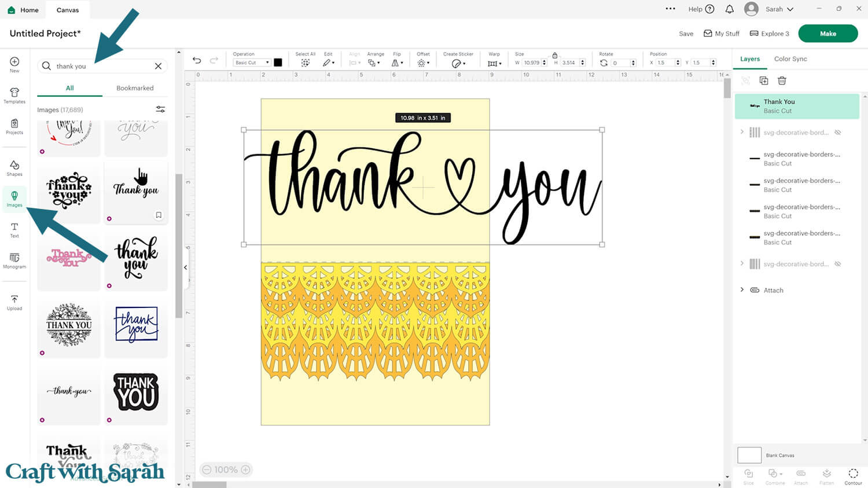
Task: Open the Combine dropdown
Action: [775, 476]
